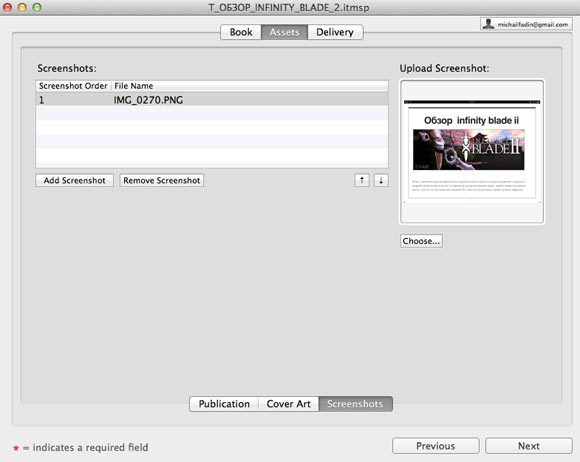Open the Delivery tab
Screen dimensions: 580x462
[x=335, y=32]
